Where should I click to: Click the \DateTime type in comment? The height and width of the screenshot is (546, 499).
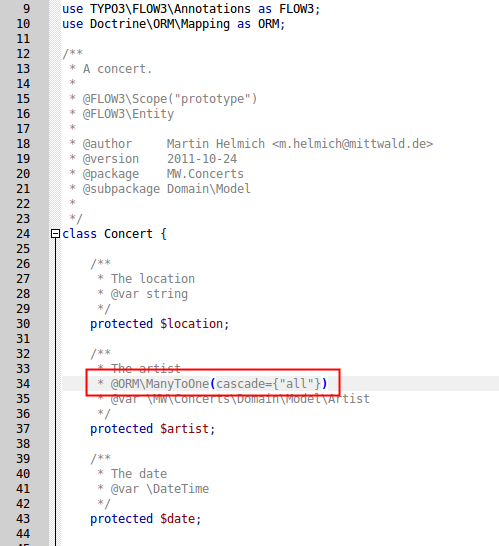tap(177, 489)
